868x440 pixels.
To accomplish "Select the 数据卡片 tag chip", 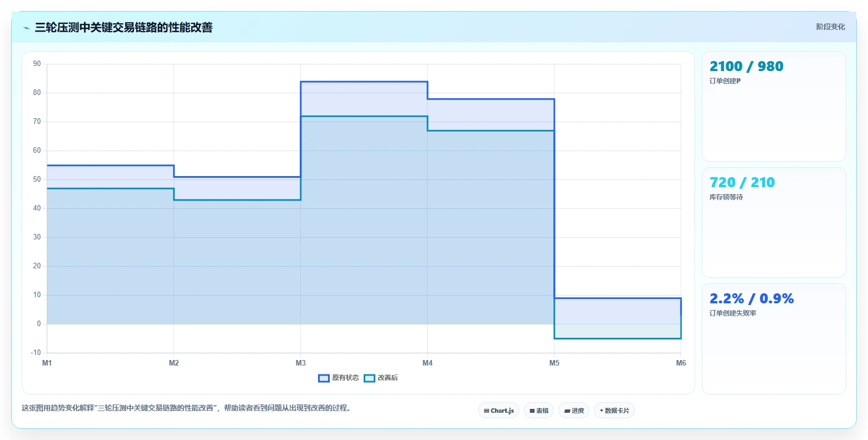I will [614, 411].
